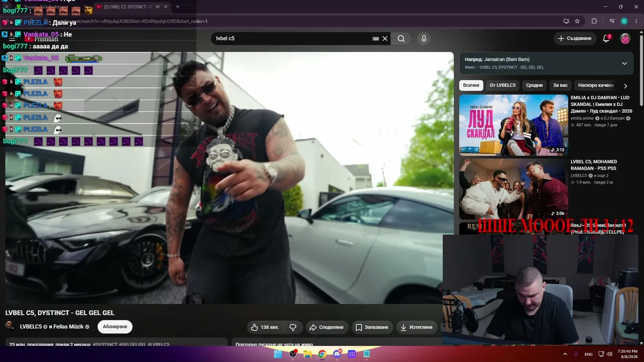The image size is (644, 362).
Task: Click the Абониране subscribe button
Action: [x=115, y=327]
